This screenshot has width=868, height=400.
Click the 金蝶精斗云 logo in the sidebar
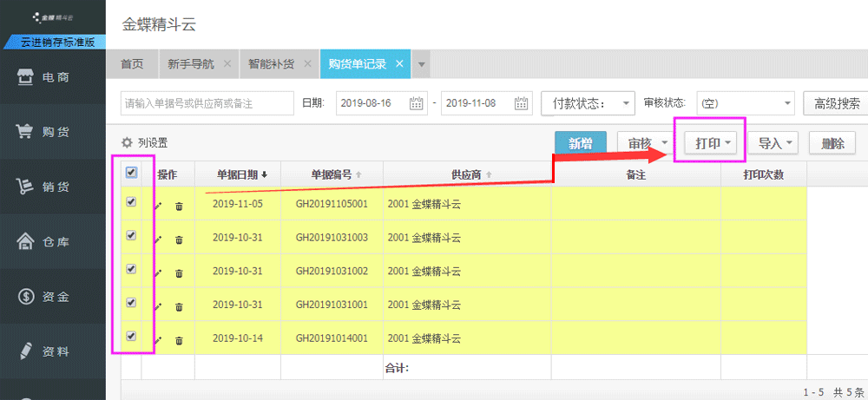53,17
